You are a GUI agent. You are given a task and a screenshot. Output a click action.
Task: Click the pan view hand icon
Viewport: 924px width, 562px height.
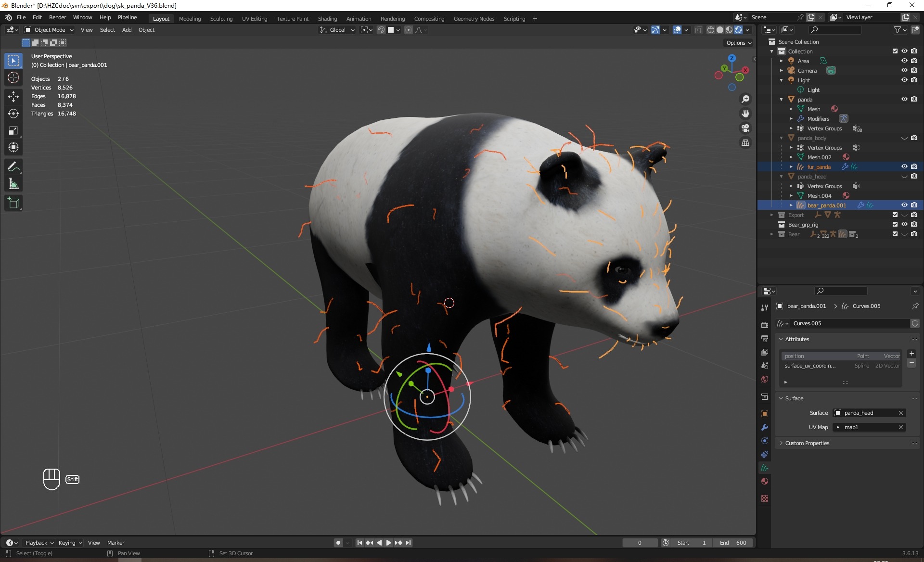click(x=745, y=114)
